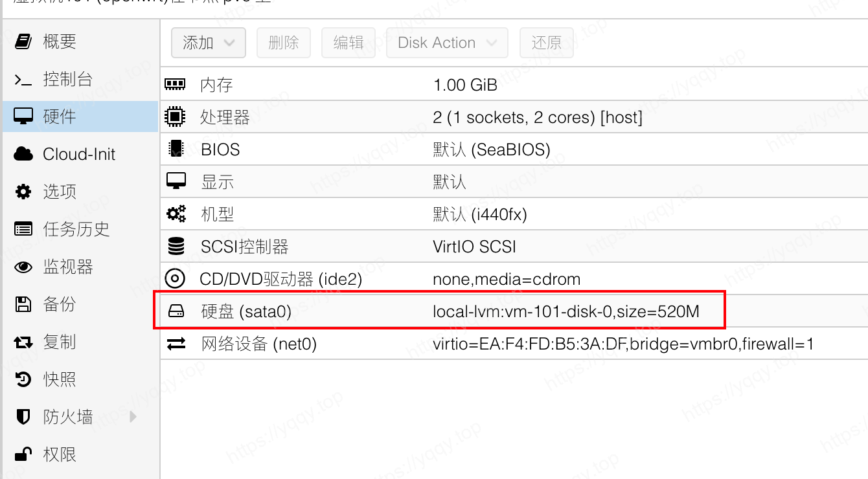Click the SCSI controller database icon
Screen dimensions: 868x479
pos(176,247)
